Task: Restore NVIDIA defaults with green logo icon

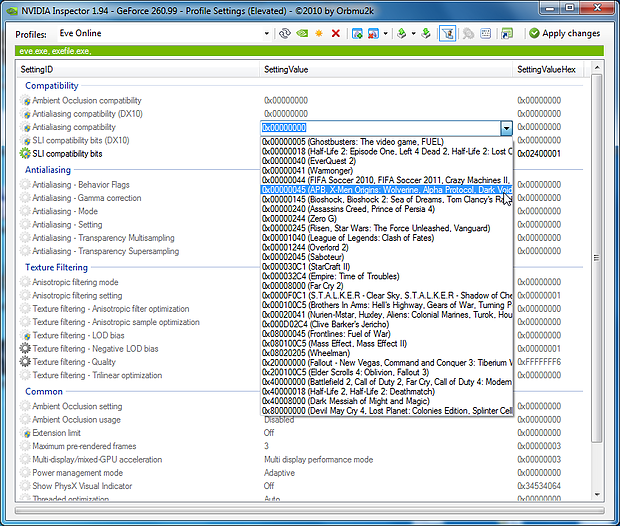Action: coord(302,34)
